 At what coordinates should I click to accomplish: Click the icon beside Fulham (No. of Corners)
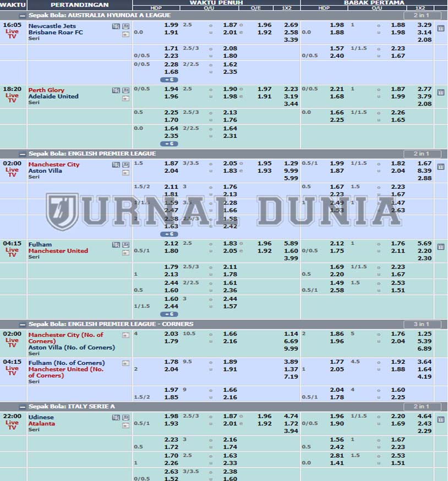[125, 363]
